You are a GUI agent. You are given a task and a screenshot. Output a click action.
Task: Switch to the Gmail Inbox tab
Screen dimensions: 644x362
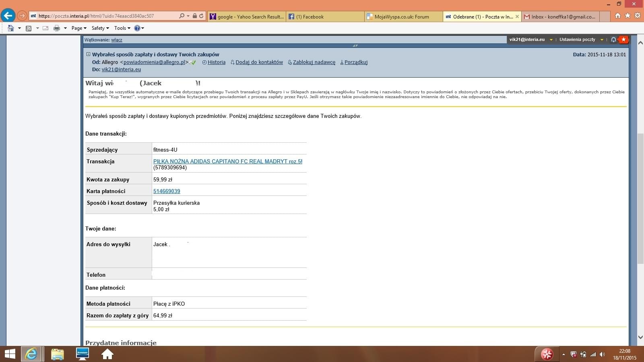pyautogui.click(x=561, y=16)
